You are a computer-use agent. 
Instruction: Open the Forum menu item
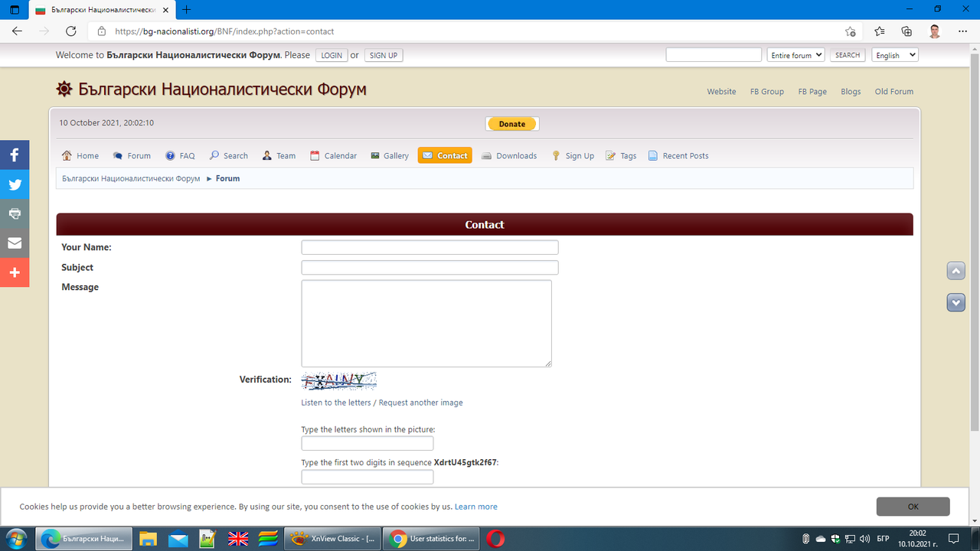pyautogui.click(x=132, y=155)
